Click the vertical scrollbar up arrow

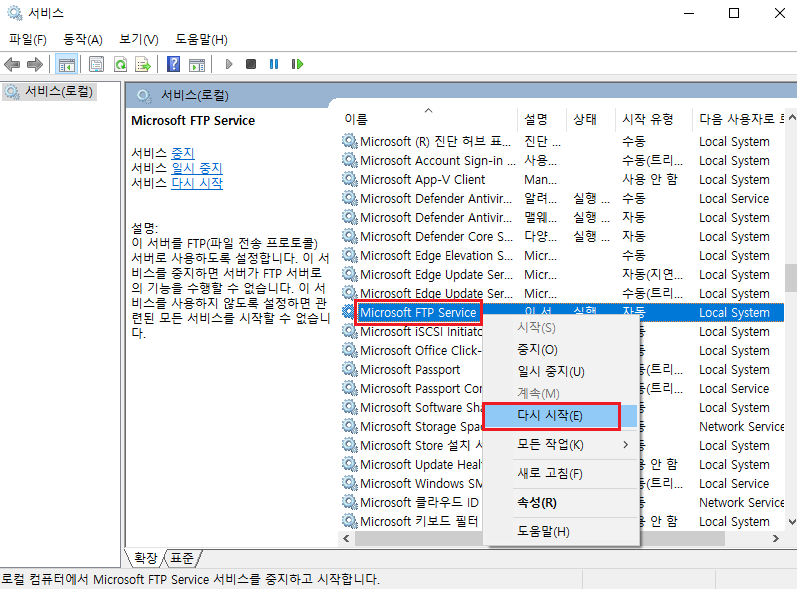tap(791, 115)
